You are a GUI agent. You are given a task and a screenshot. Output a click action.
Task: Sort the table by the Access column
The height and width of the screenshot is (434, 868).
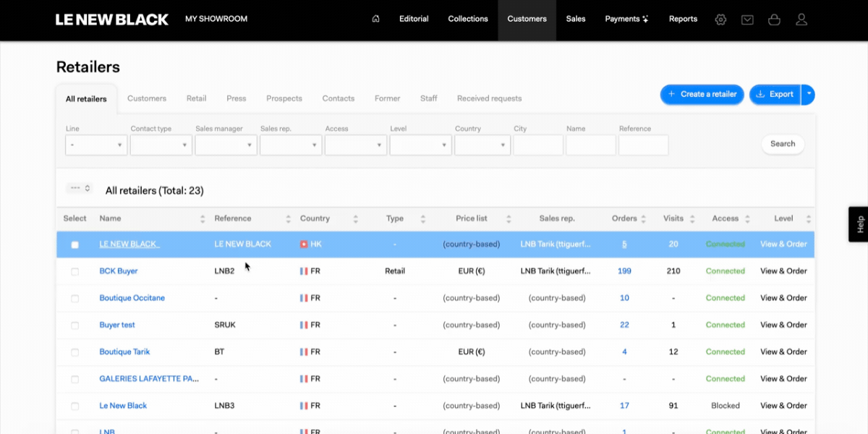pyautogui.click(x=747, y=218)
